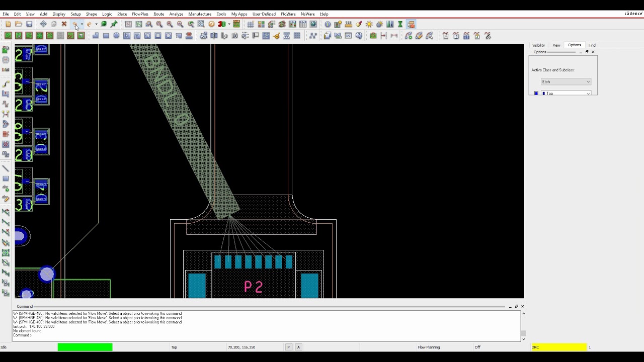
Task: Toggle the A button in status bar
Action: tap(298, 347)
